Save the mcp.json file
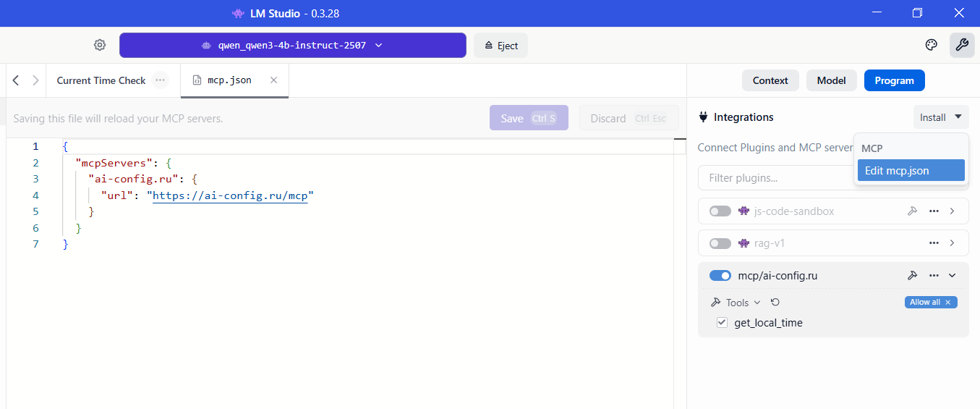 (529, 118)
